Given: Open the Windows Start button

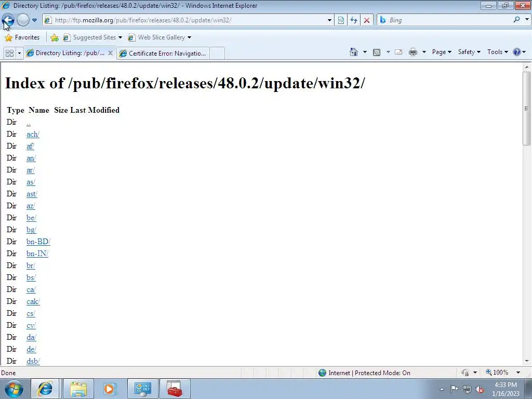Looking at the screenshot, I should [x=14, y=389].
